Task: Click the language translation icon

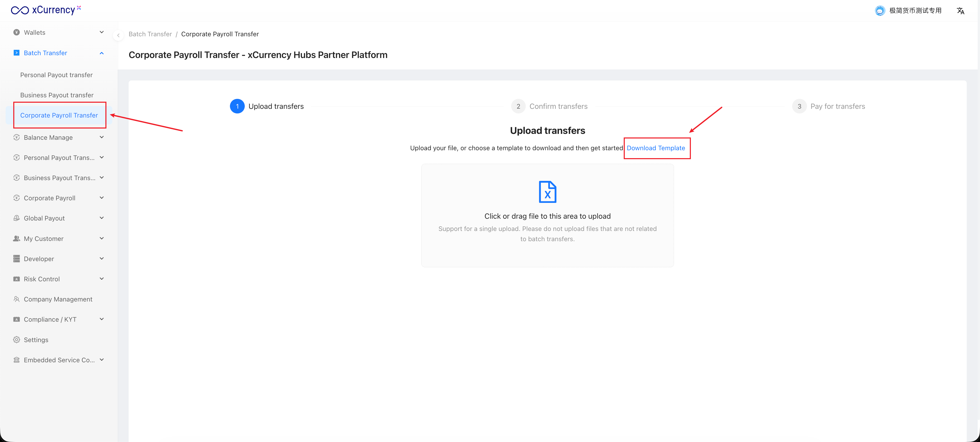Action: [x=960, y=11]
